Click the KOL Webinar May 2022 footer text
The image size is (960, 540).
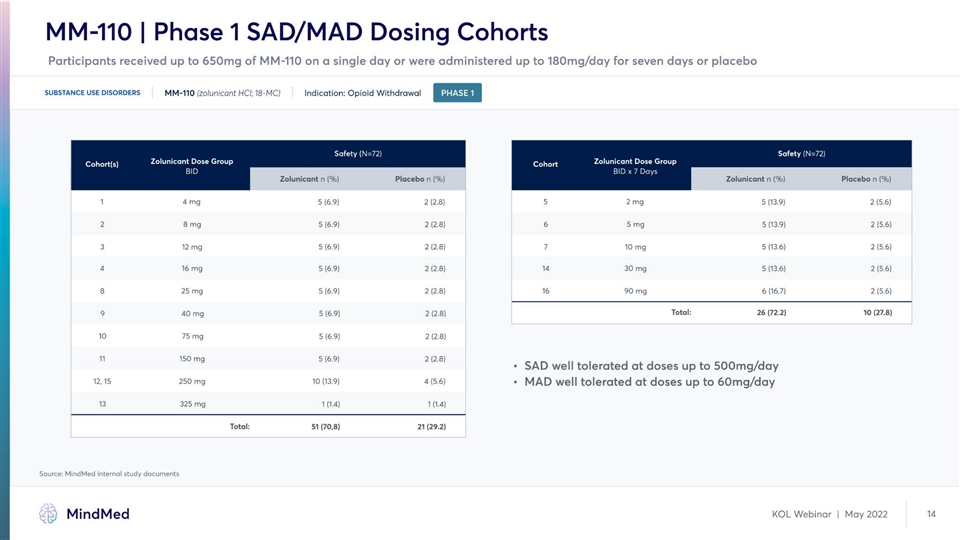(x=829, y=514)
